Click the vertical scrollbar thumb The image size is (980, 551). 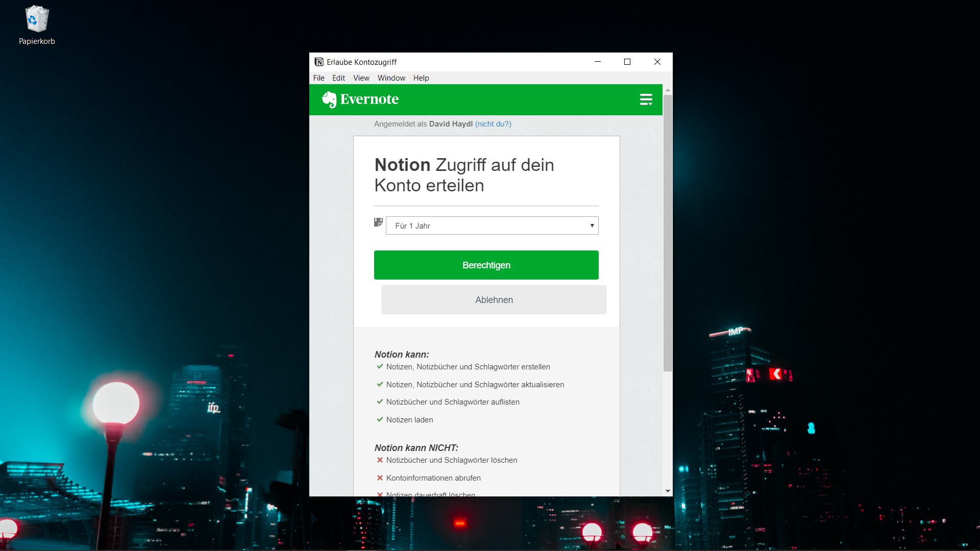pos(668,233)
